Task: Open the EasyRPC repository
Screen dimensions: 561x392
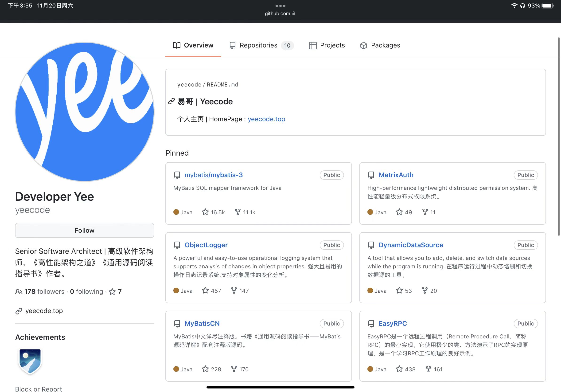Action: point(393,323)
